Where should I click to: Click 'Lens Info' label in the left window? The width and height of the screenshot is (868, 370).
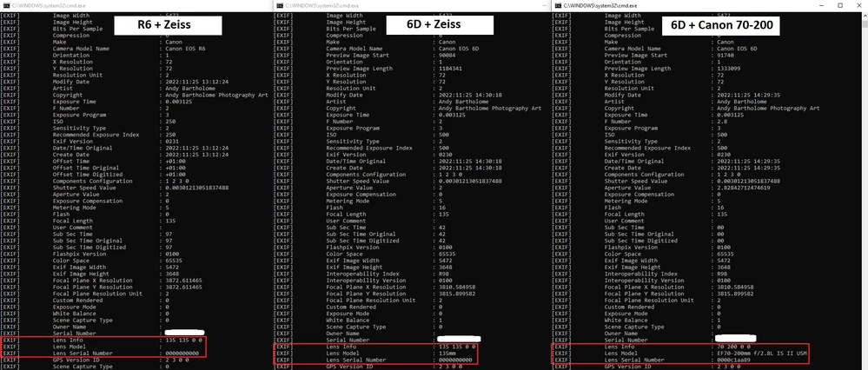tap(68, 340)
